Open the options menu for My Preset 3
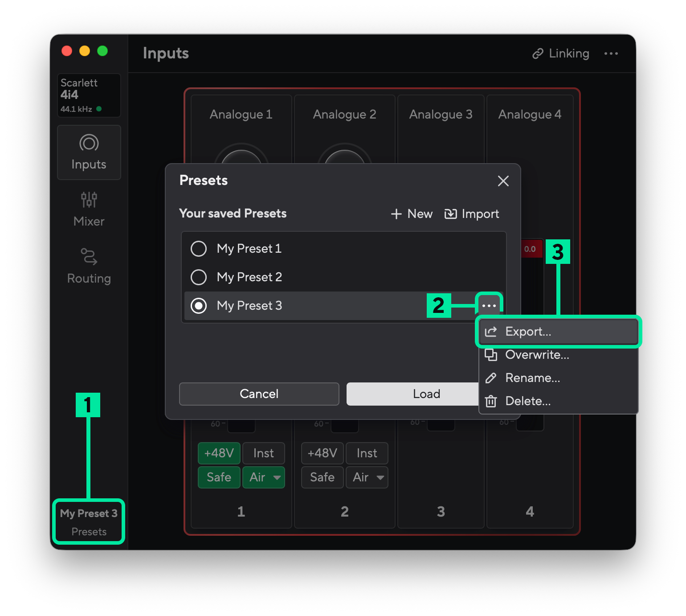Image resolution: width=686 pixels, height=616 pixels. tap(489, 306)
